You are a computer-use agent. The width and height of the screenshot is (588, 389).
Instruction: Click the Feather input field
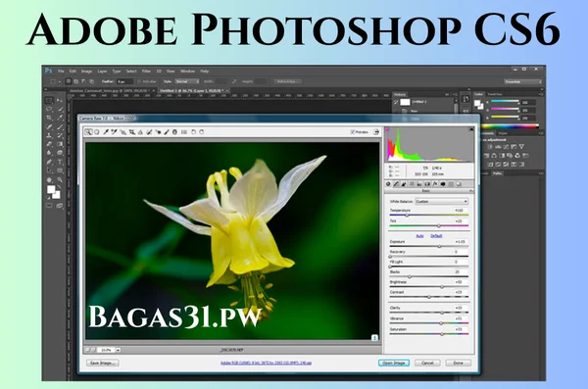[124, 81]
